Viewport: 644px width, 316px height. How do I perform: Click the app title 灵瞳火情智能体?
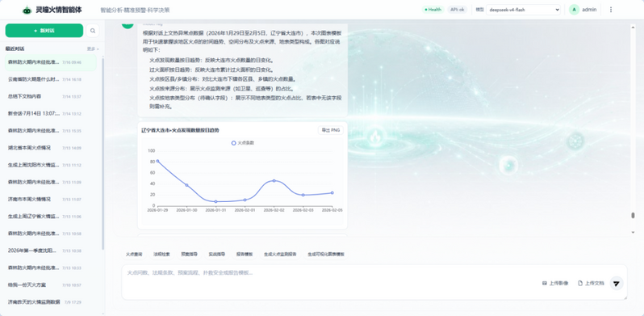coord(59,10)
